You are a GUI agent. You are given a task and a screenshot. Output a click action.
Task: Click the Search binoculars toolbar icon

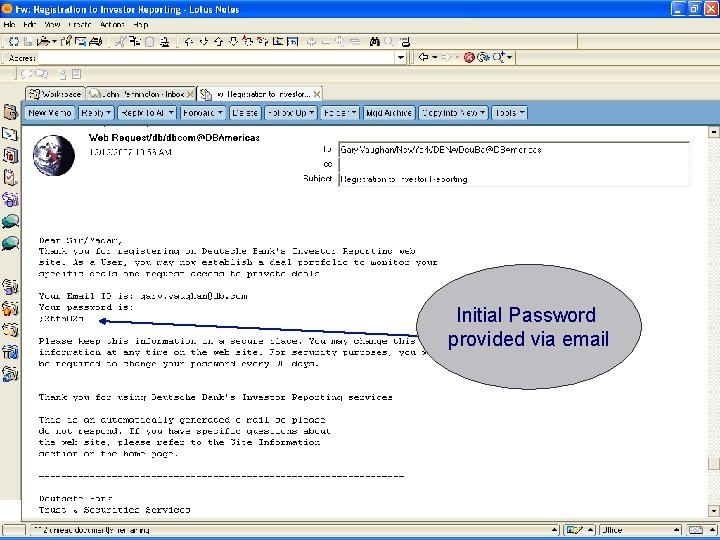pyautogui.click(x=375, y=42)
